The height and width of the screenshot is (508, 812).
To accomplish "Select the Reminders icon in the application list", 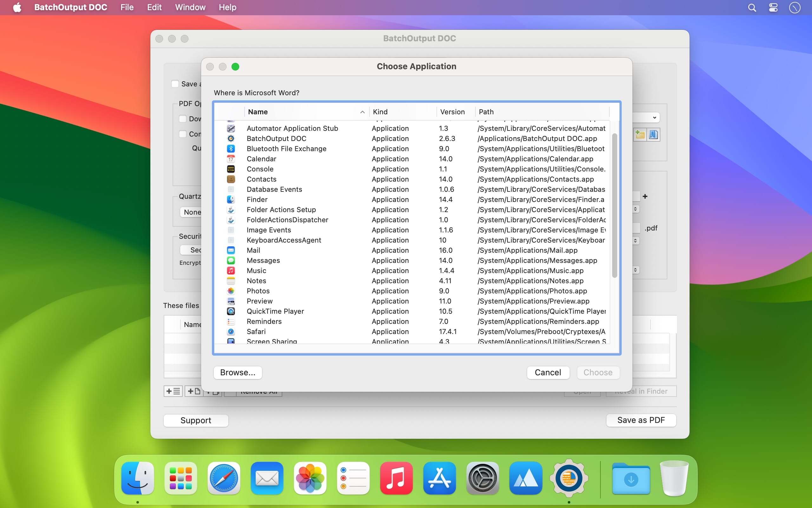I will (231, 321).
